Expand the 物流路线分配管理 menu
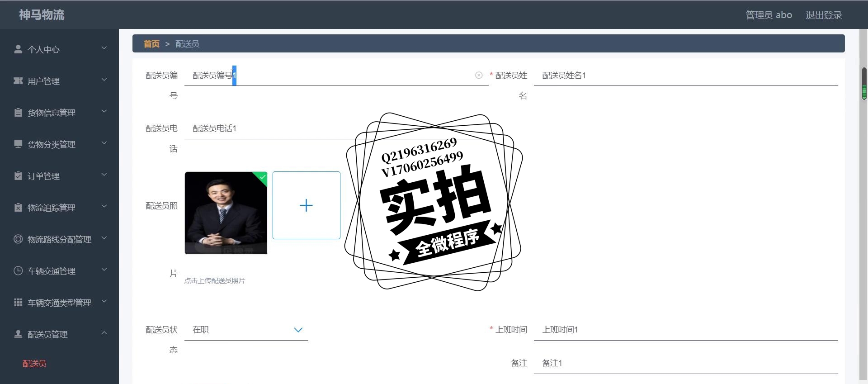 59,239
